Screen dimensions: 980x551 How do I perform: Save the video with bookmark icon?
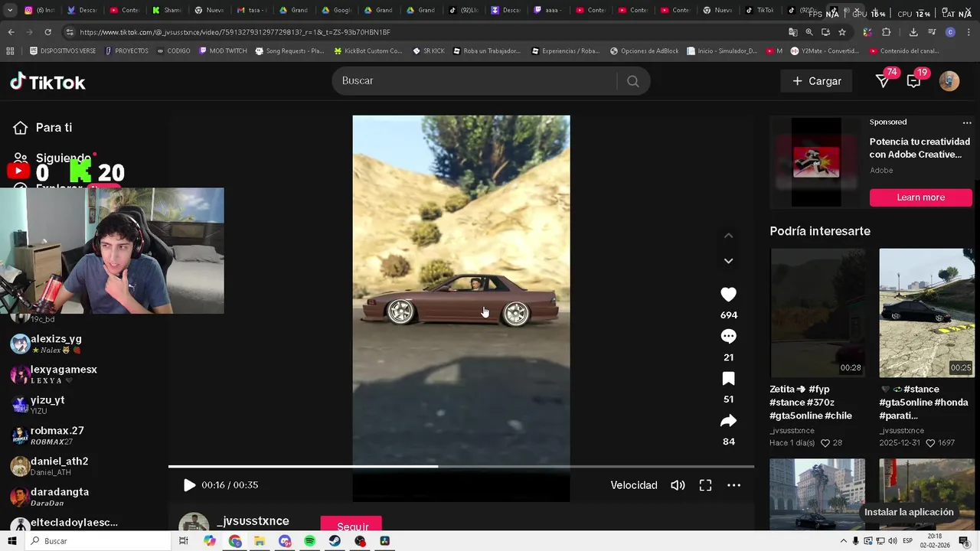click(x=729, y=379)
